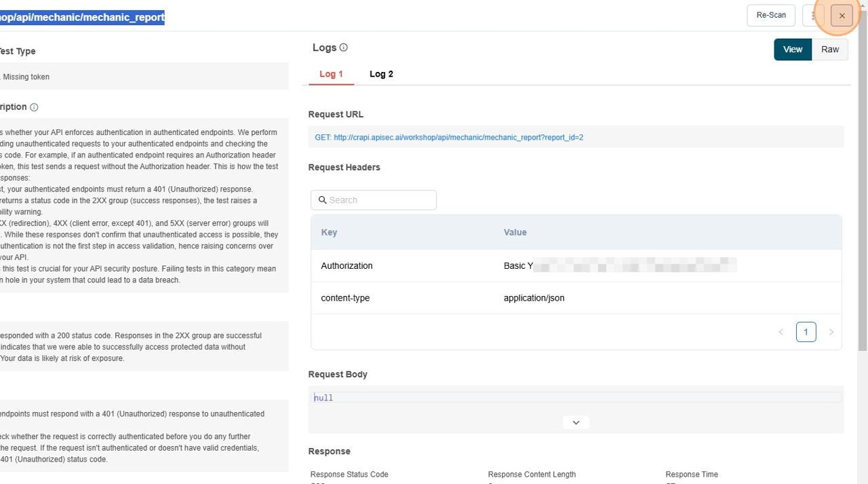Switch logs to Raw mode
This screenshot has height=484, width=868.
[x=829, y=50]
